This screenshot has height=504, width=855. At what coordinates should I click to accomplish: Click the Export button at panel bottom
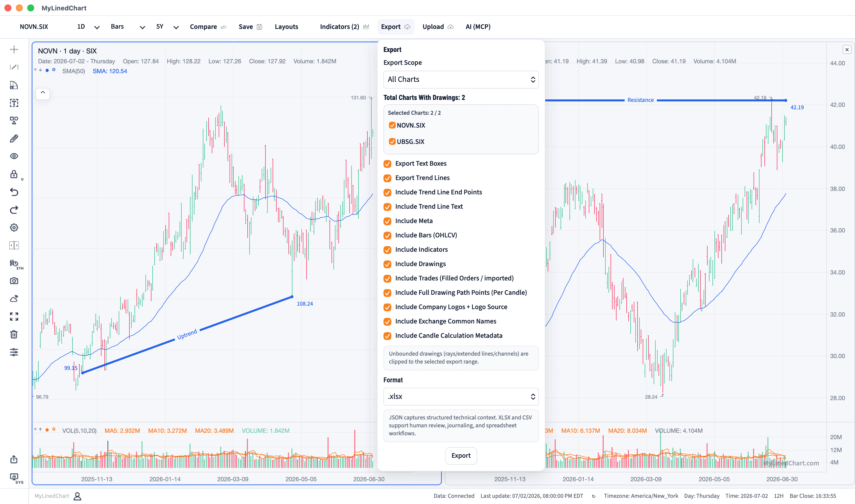[461, 456]
